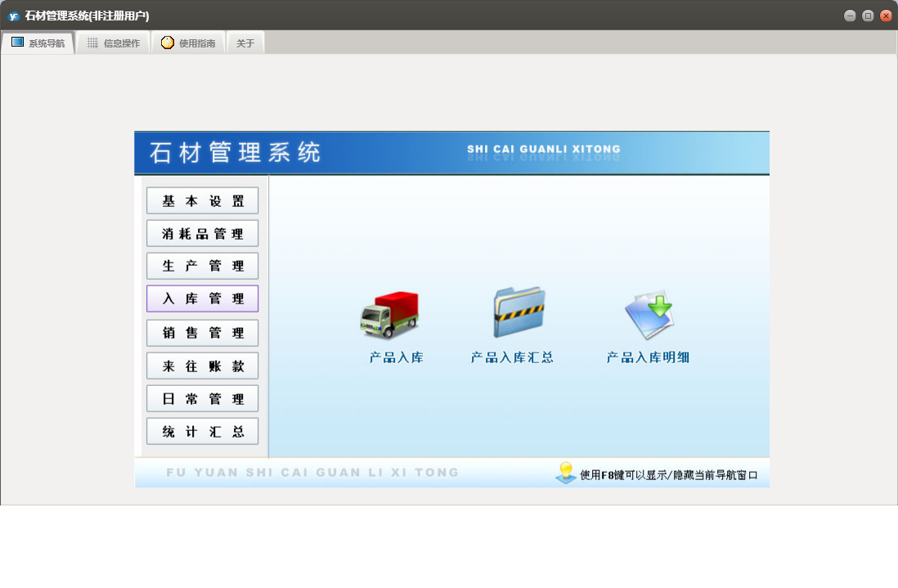898x588 pixels.
Task: Maximize the 石材管理系统 window
Action: (868, 16)
